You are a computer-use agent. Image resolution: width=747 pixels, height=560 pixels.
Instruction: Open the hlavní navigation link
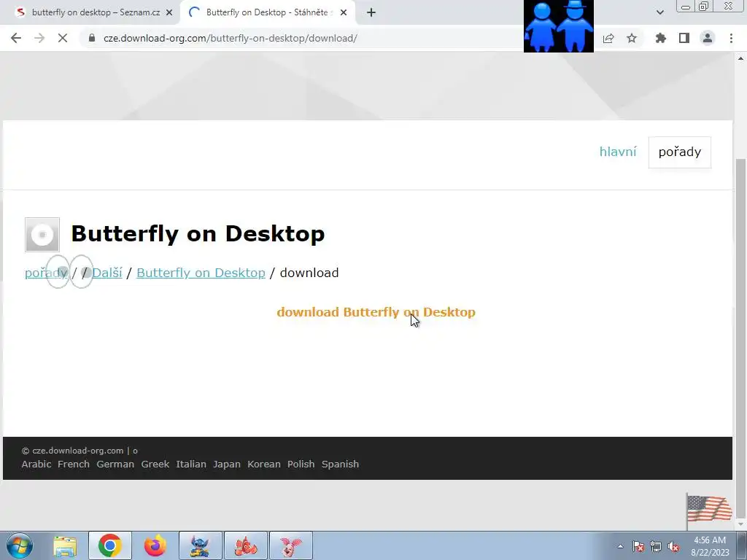[618, 152]
